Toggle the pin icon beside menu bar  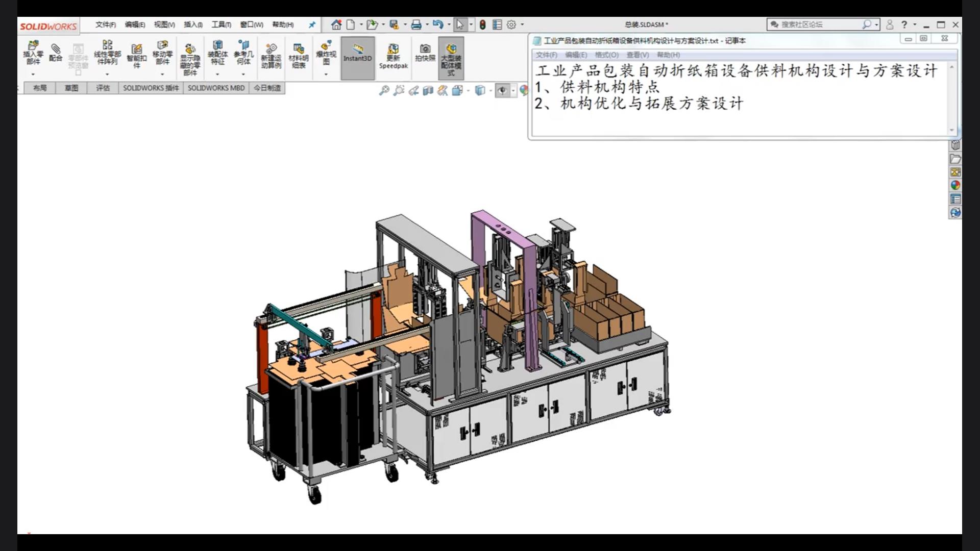coord(312,24)
